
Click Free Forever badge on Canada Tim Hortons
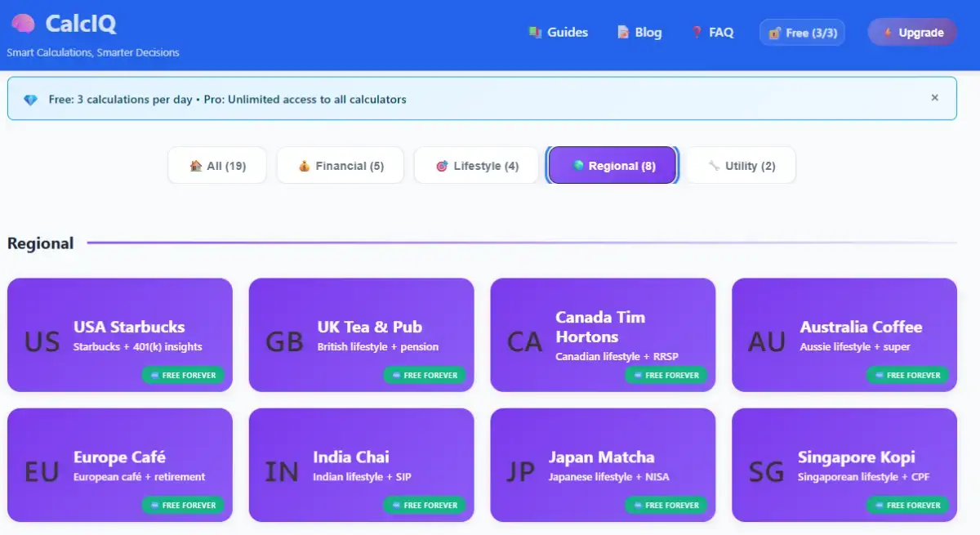click(666, 375)
